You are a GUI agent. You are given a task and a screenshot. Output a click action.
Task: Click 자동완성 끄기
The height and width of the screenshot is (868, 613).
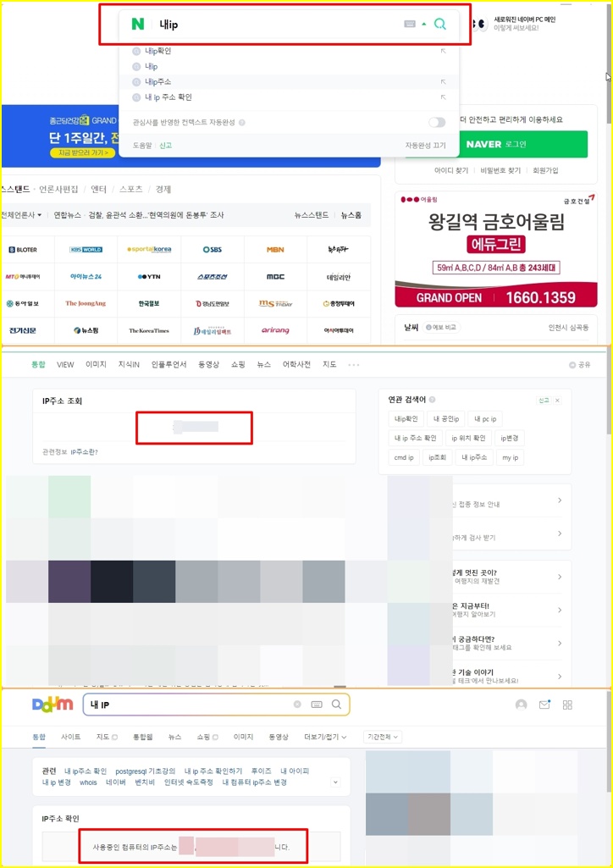pyautogui.click(x=425, y=146)
